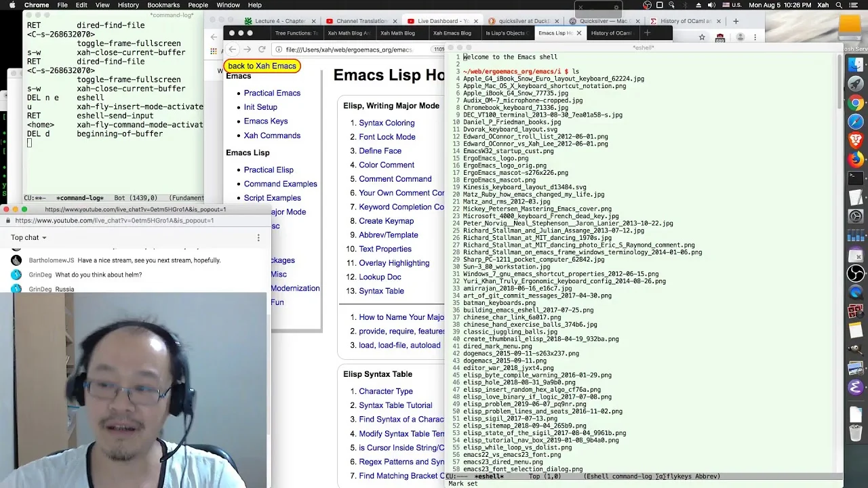Image resolution: width=868 pixels, height=488 pixels.
Task: Open the Trash in the Dock
Action: tap(856, 432)
